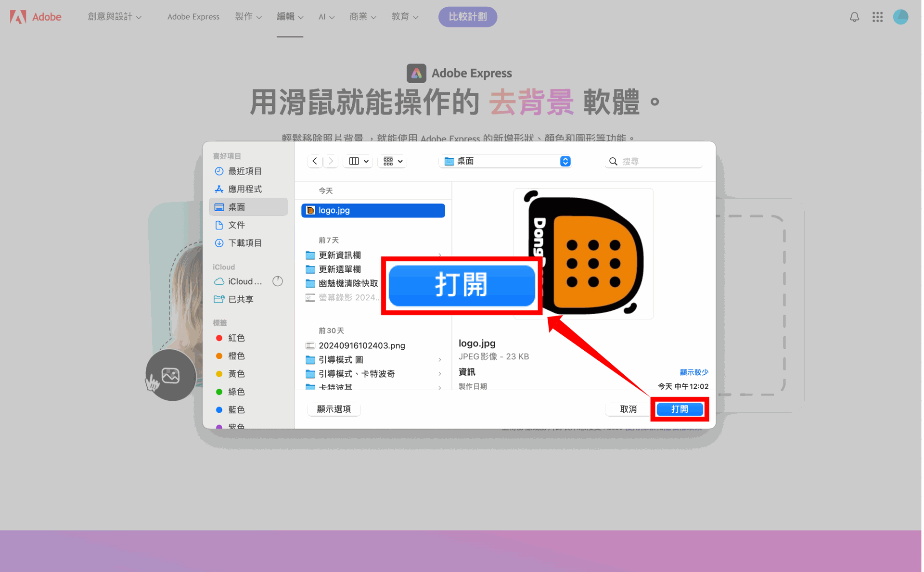Select the 綠色 tag
This screenshot has height=572, width=924.
tap(231, 392)
